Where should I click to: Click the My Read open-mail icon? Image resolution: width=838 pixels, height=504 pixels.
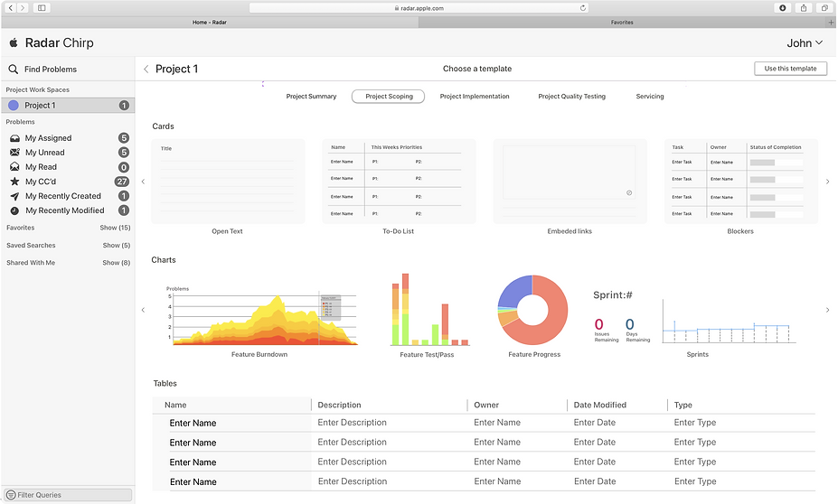coord(15,167)
